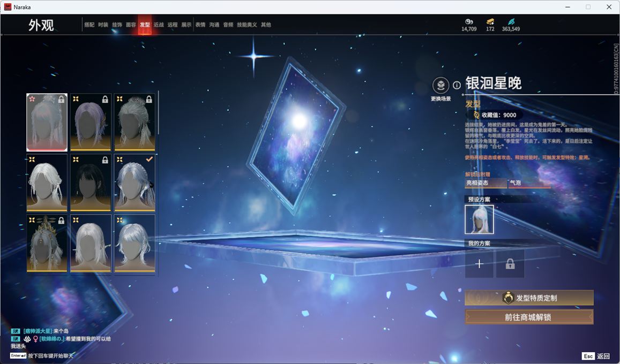Click the hairstyle list scrollbar
620x364 pixels.
click(158, 112)
